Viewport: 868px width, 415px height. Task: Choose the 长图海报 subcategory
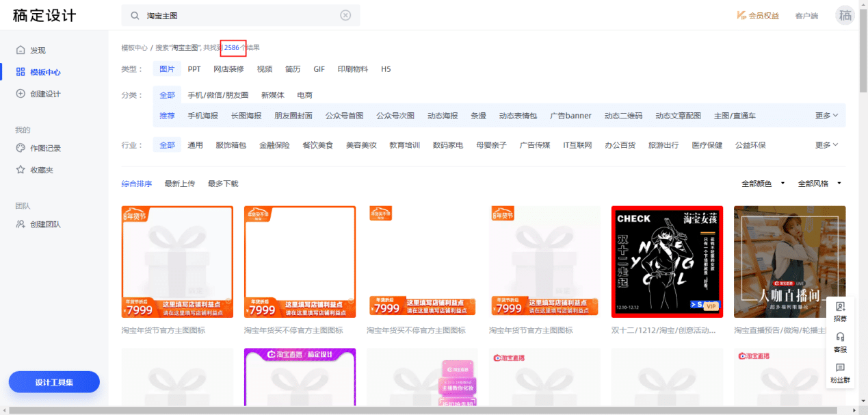click(x=246, y=116)
